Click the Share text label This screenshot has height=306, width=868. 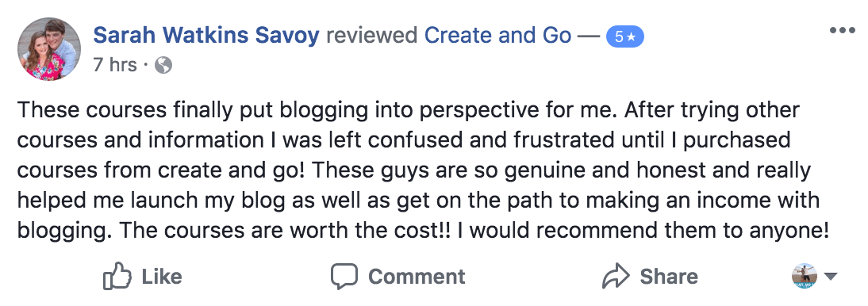pos(669,277)
